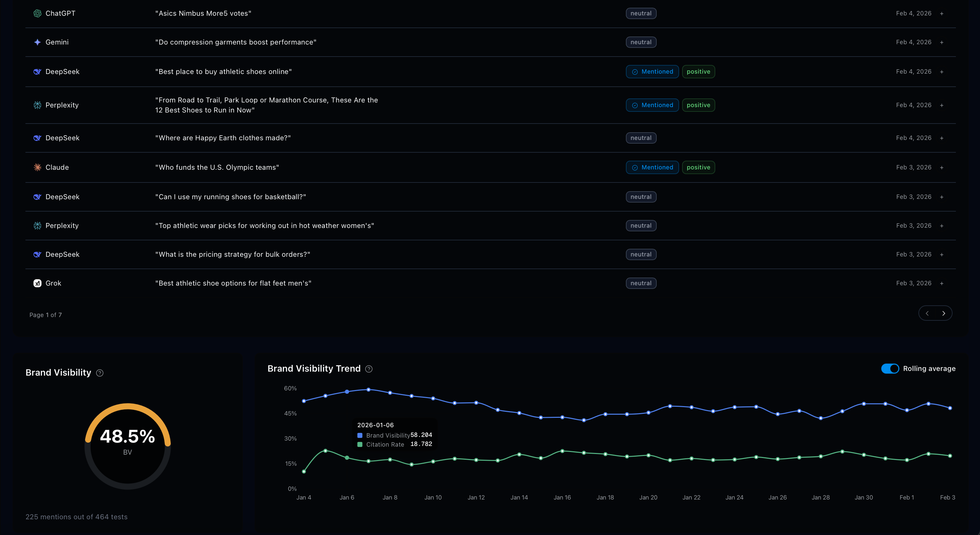Expand the Happy Earth clothes row
Image resolution: width=980 pixels, height=535 pixels.
tap(942, 138)
